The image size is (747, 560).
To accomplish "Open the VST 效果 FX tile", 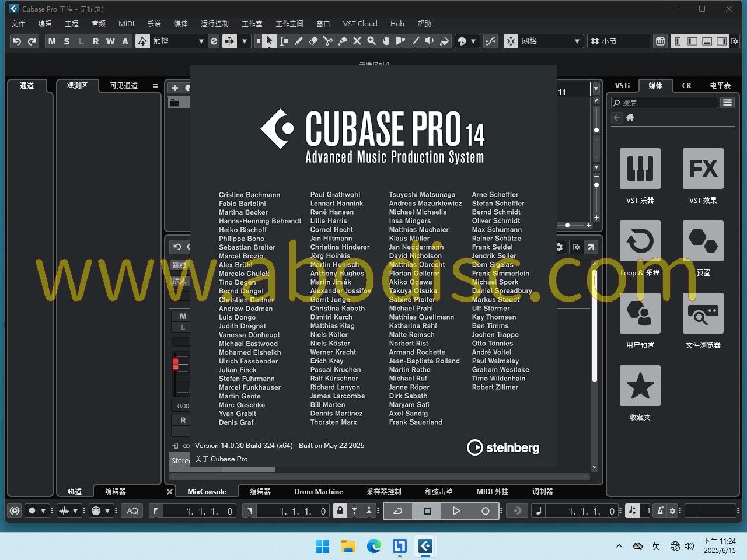I will tap(703, 169).
